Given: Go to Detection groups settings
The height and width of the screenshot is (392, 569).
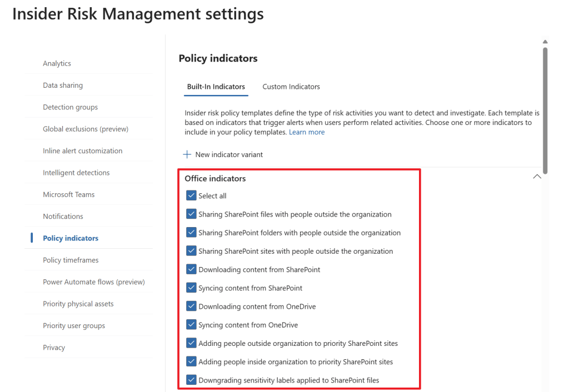Looking at the screenshot, I should [x=70, y=107].
